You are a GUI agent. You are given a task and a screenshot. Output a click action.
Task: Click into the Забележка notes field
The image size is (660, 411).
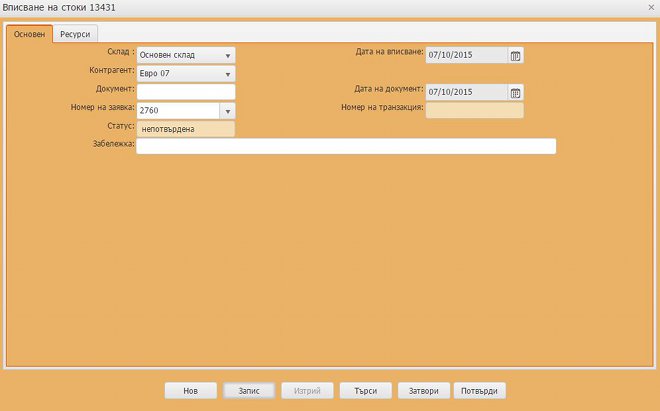[x=345, y=147]
